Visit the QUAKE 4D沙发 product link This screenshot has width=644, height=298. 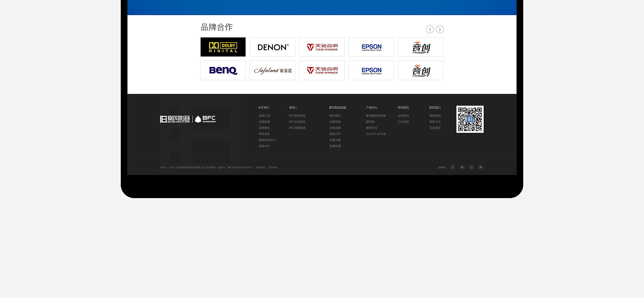(x=376, y=134)
